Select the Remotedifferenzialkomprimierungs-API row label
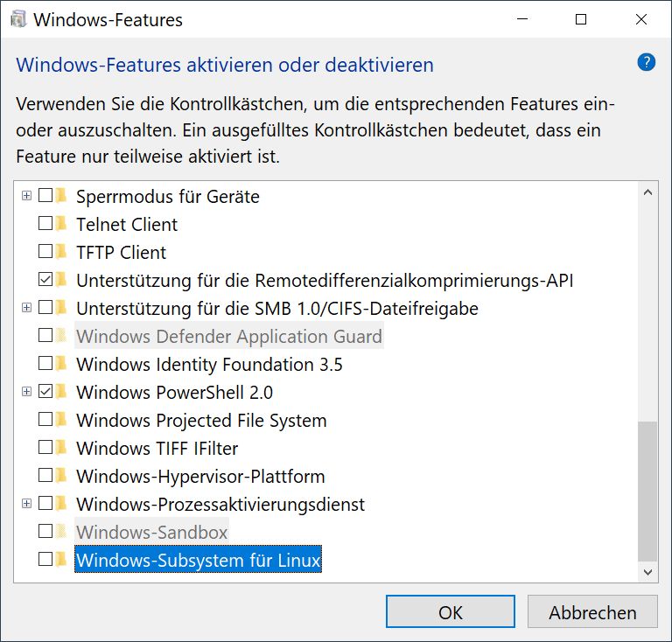Screen dimensions: 672x642 [x=325, y=281]
